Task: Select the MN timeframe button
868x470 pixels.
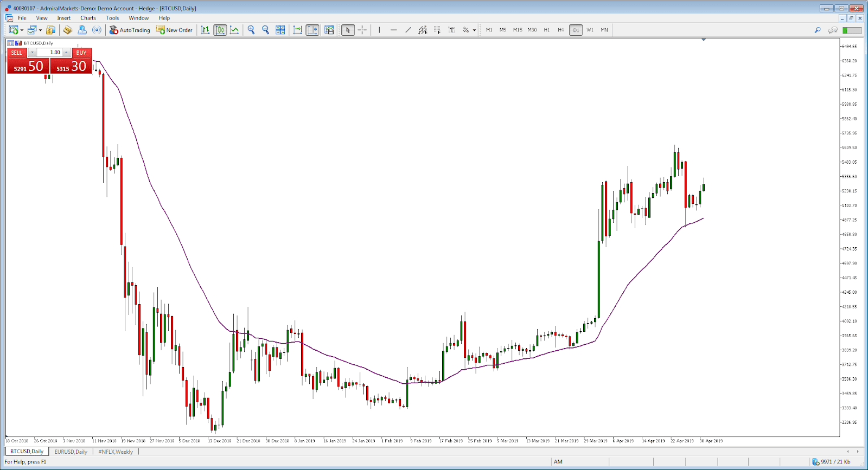Action: pos(604,30)
